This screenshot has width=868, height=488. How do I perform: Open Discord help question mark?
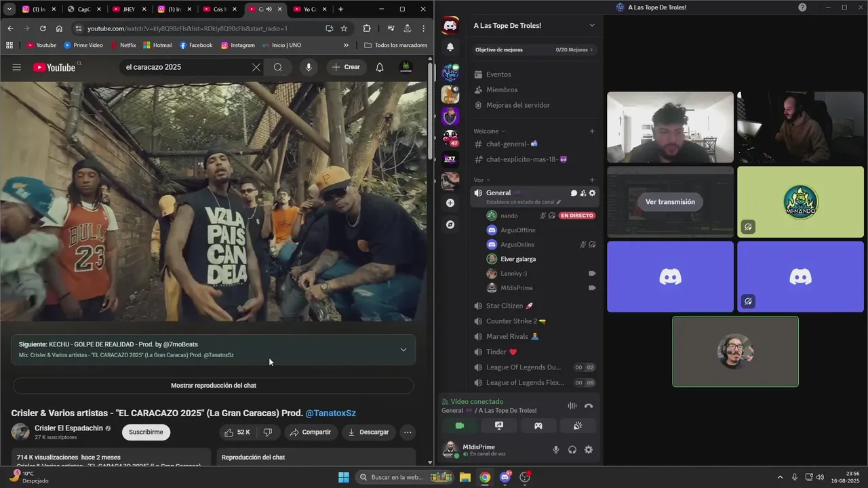click(x=802, y=7)
